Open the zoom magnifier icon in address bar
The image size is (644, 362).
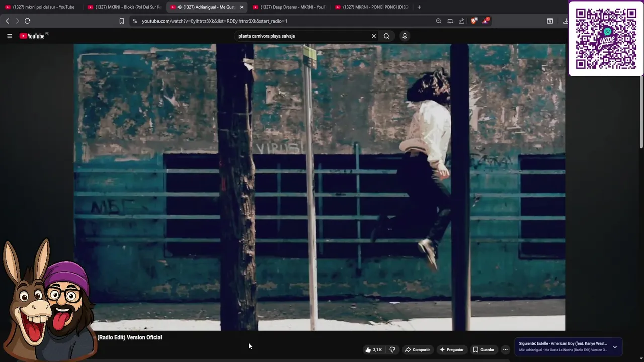(439, 21)
